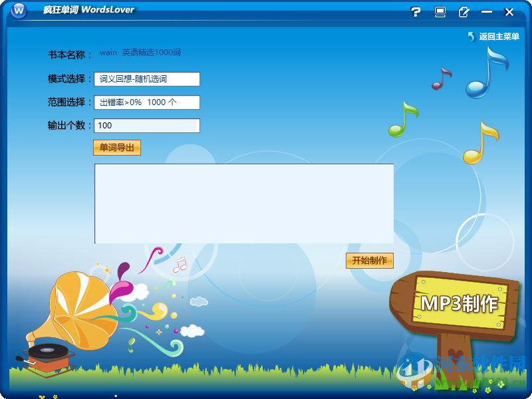The height and width of the screenshot is (399, 532).
Task: Click the 单词导出 export button
Action: [117, 148]
